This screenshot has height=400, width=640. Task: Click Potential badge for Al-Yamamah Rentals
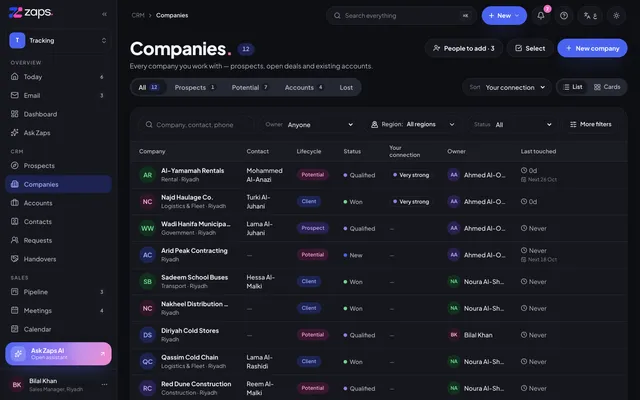[x=312, y=175]
